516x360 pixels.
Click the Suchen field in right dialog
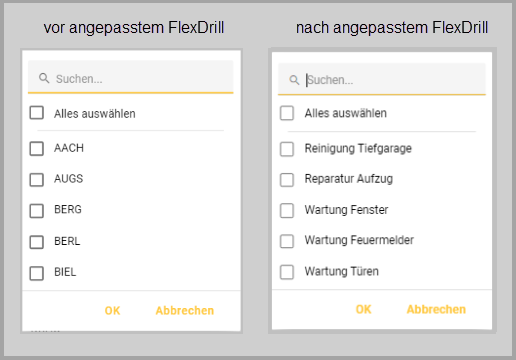382,79
